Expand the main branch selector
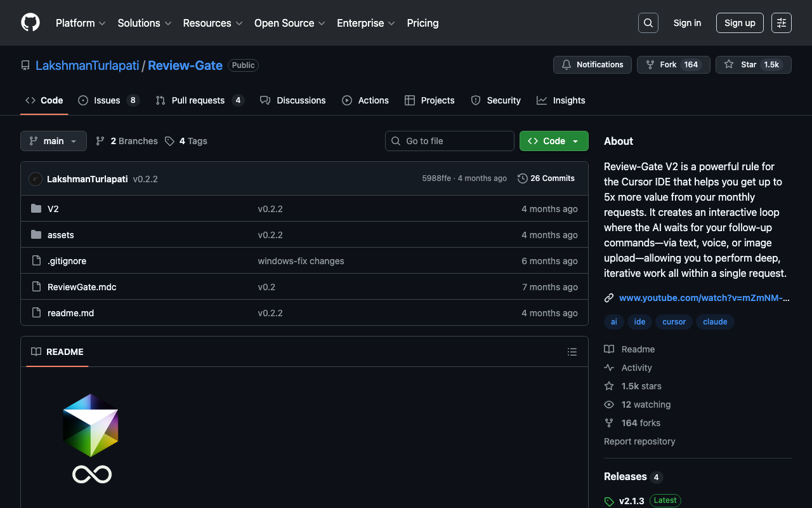Screen dimensions: 812x508 pyautogui.click(x=53, y=141)
